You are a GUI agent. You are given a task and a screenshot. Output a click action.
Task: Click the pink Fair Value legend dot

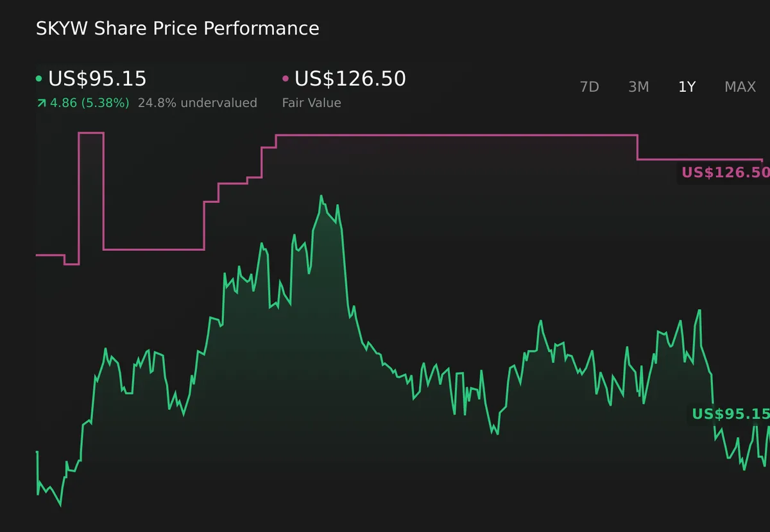[286, 79]
